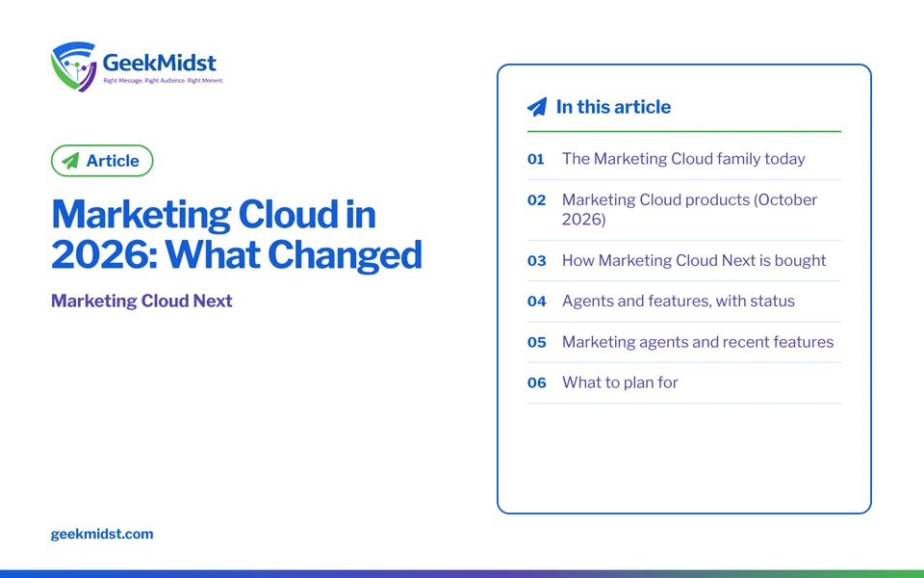This screenshot has height=578, width=924.
Task: Click the number 02 in contents list
Action: 536,200
